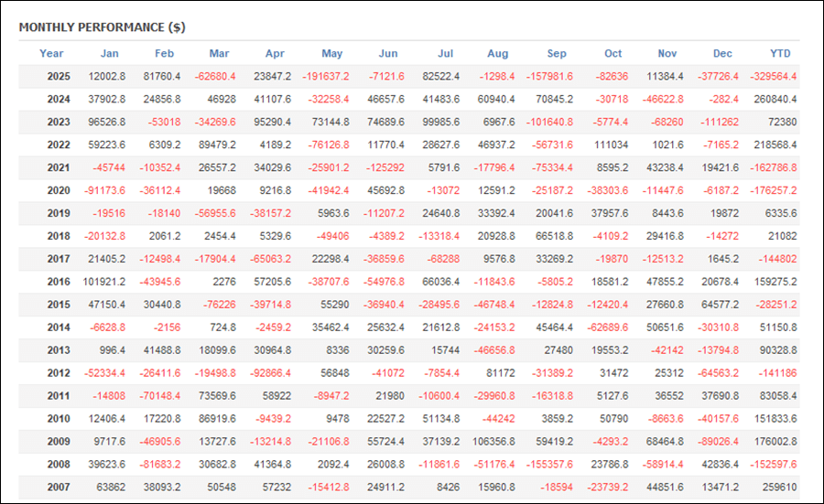This screenshot has width=824, height=504.
Task: Click the YTD column header
Action: [x=780, y=53]
